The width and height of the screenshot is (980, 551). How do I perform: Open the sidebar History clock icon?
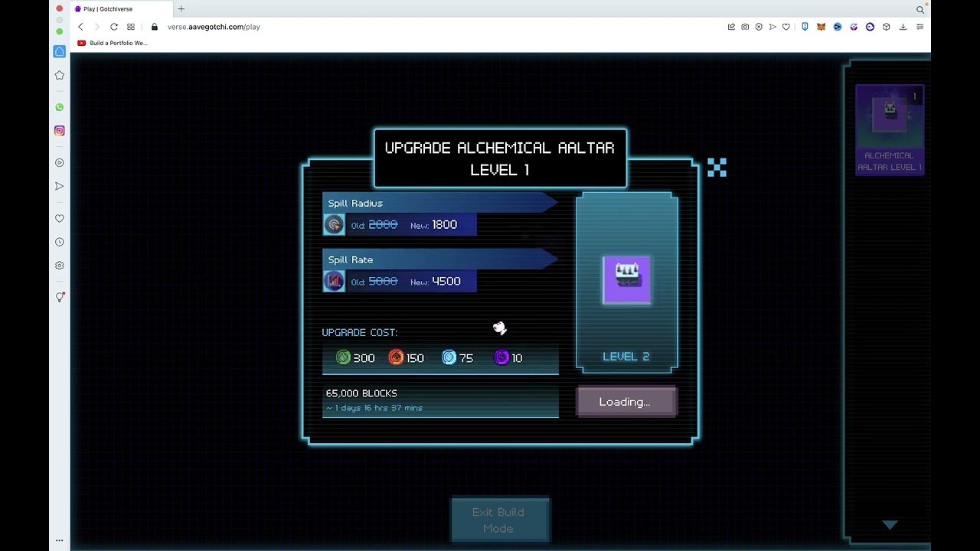click(60, 242)
